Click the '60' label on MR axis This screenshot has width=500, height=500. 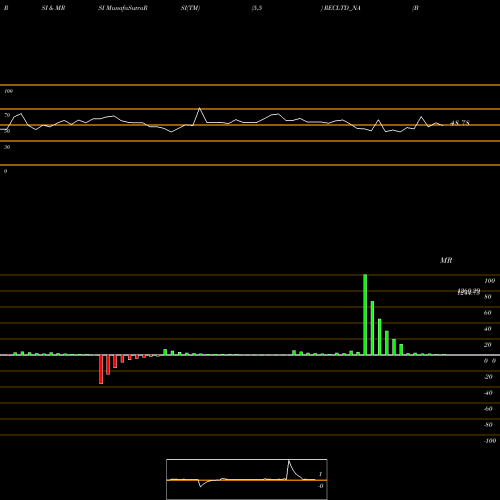[x=488, y=313]
